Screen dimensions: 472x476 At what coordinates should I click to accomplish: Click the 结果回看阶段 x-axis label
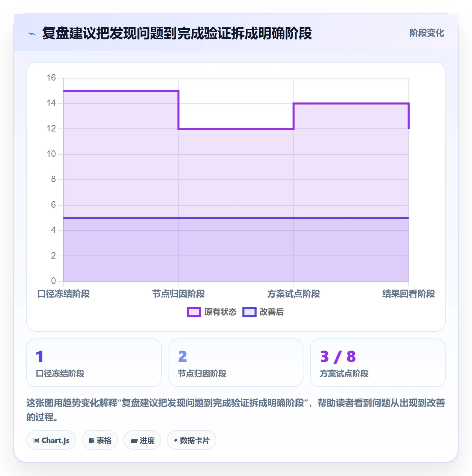[x=409, y=294]
